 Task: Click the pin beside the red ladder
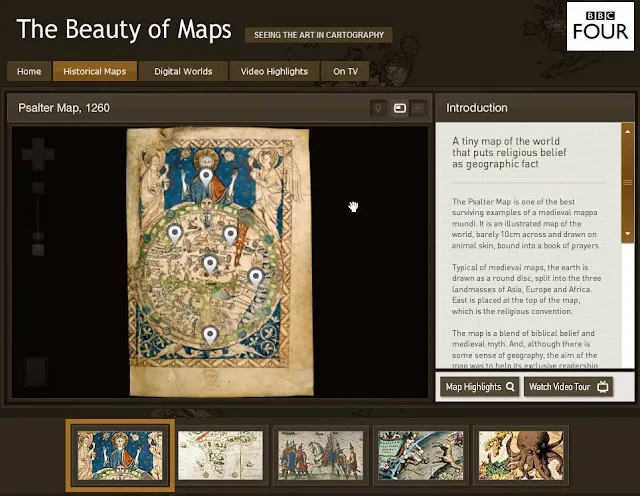point(230,236)
